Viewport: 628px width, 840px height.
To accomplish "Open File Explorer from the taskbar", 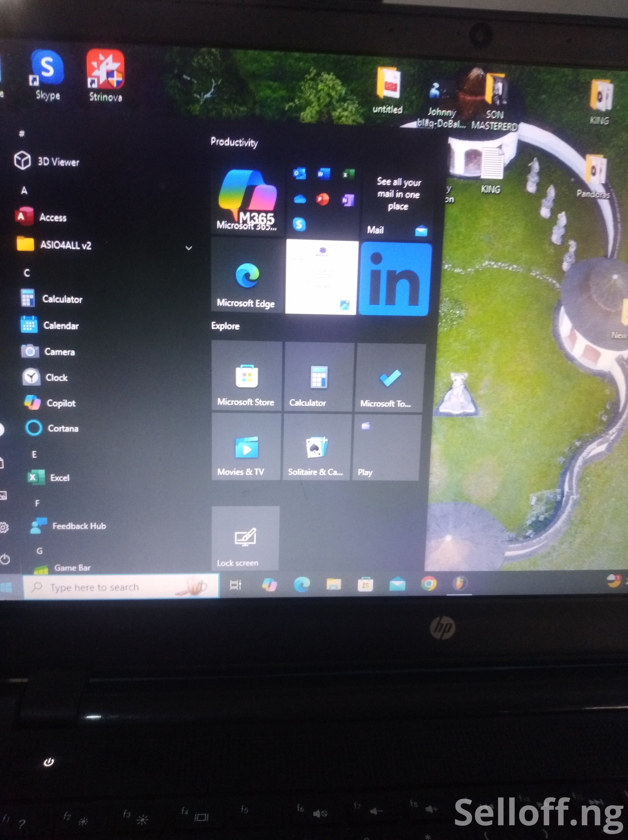I will pos(333,584).
